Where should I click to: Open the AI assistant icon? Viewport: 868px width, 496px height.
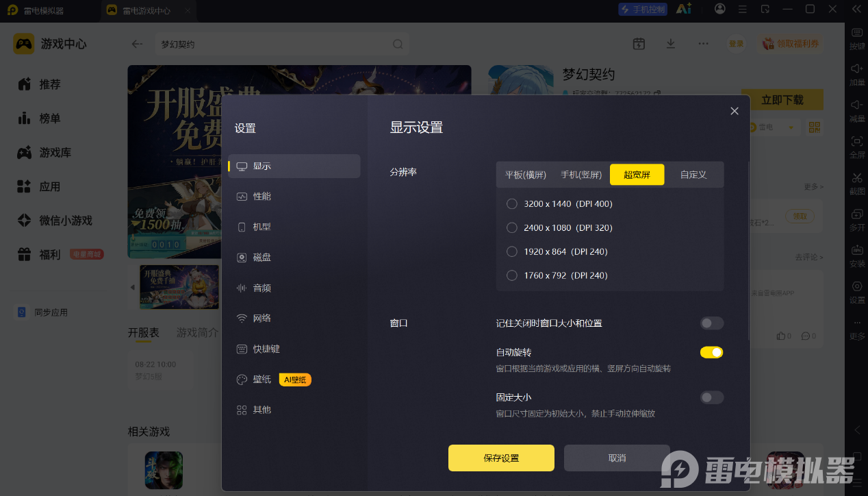coord(683,9)
